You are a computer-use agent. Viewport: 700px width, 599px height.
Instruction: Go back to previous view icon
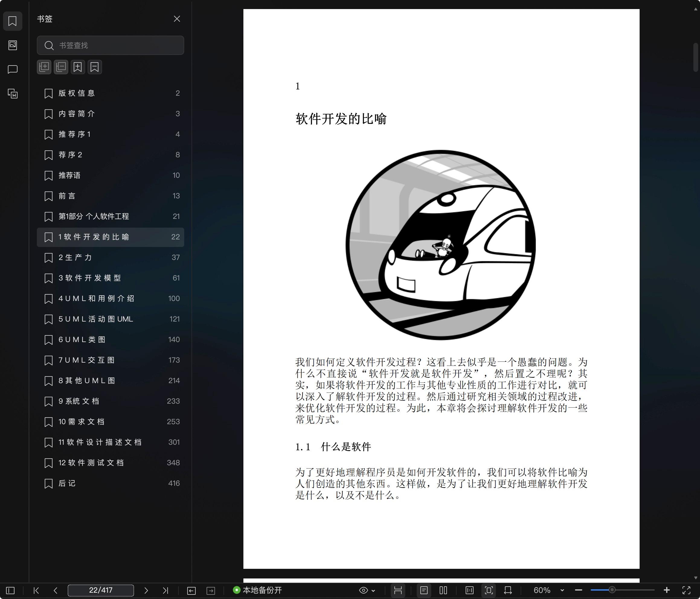click(191, 590)
